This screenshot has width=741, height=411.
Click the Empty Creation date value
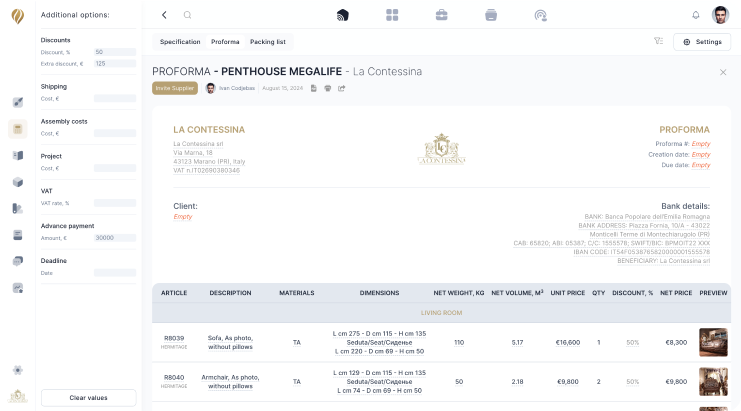(x=701, y=154)
